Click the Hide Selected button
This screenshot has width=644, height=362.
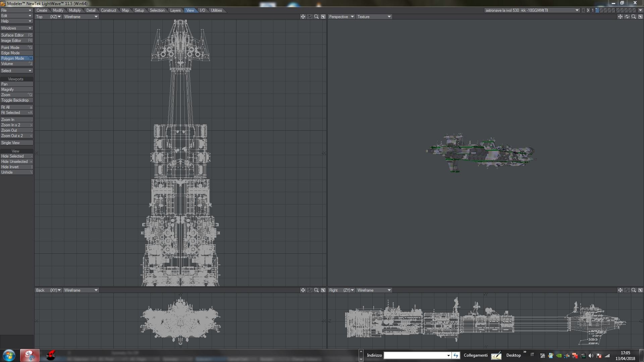pyautogui.click(x=16, y=156)
